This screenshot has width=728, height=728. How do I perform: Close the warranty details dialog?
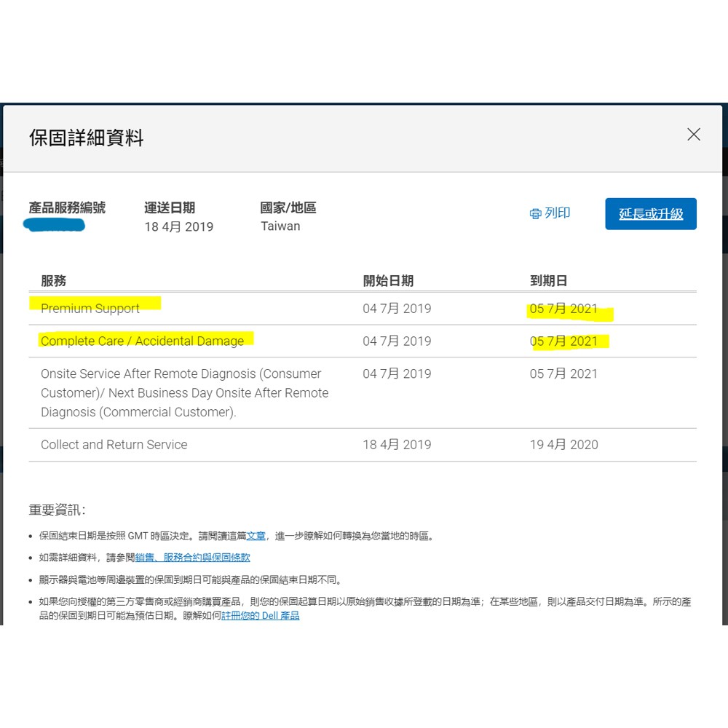(x=693, y=135)
